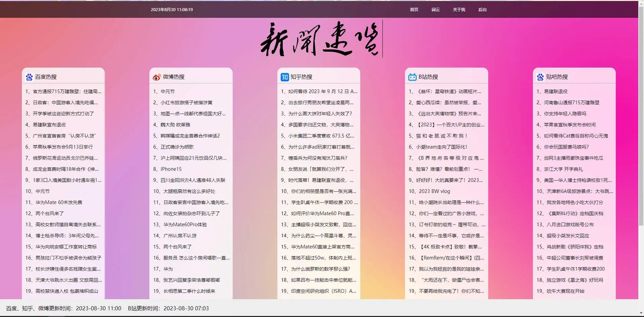This screenshot has height=317, width=644.
Task: Click the Tieba paw icon beside 贴吧热搜
Action: [x=540, y=77]
